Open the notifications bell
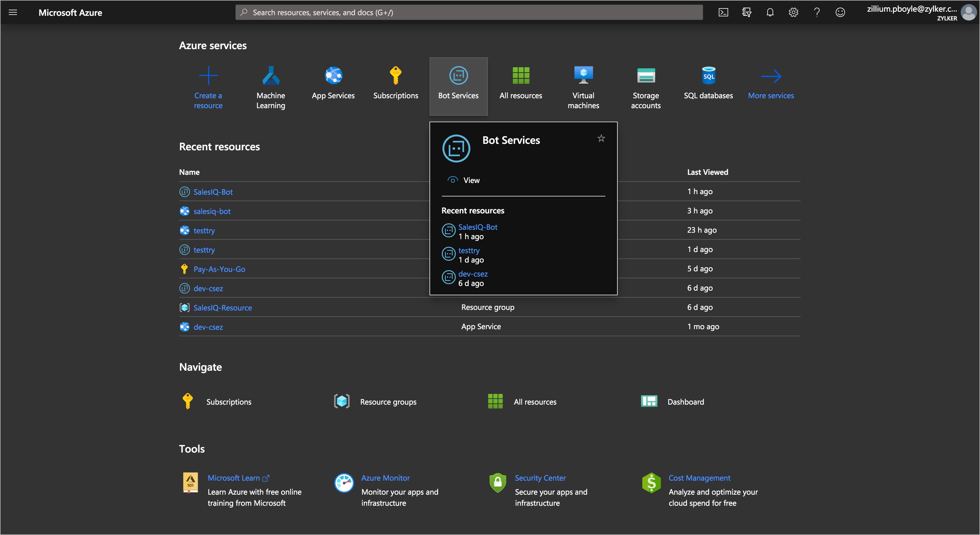 point(770,12)
